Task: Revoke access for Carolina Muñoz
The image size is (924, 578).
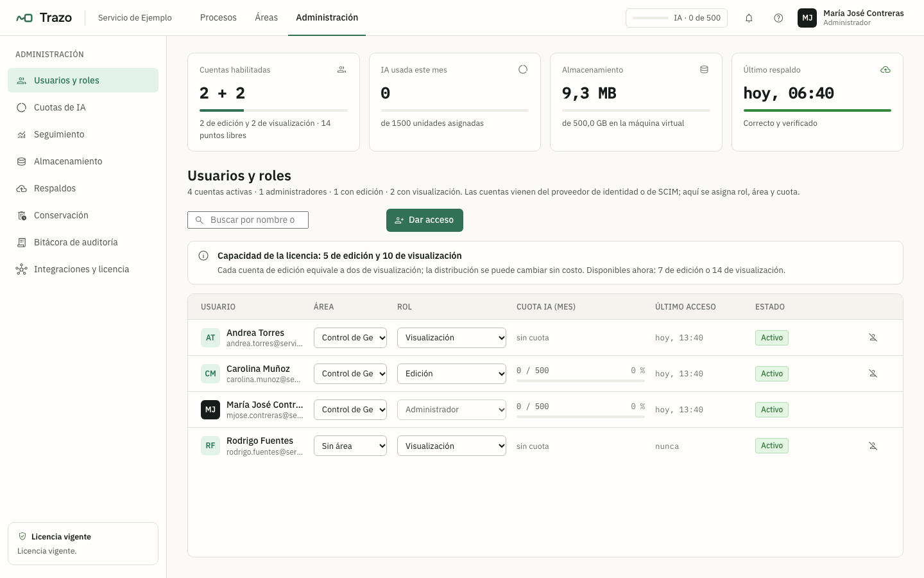Action: click(873, 374)
